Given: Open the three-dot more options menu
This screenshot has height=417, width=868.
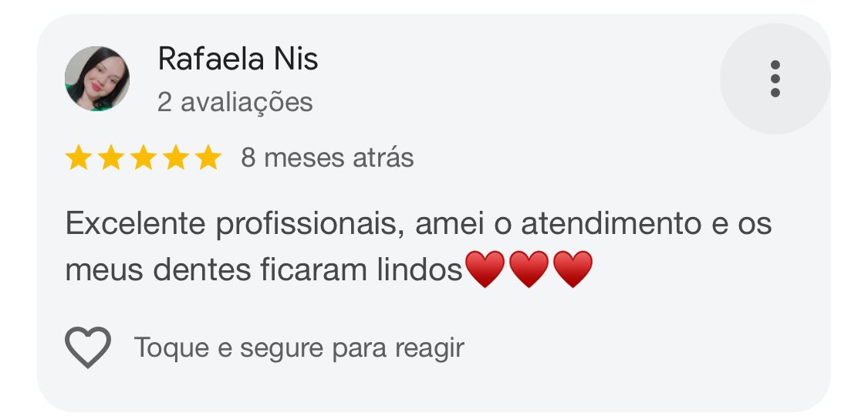Looking at the screenshot, I should pyautogui.click(x=775, y=79).
